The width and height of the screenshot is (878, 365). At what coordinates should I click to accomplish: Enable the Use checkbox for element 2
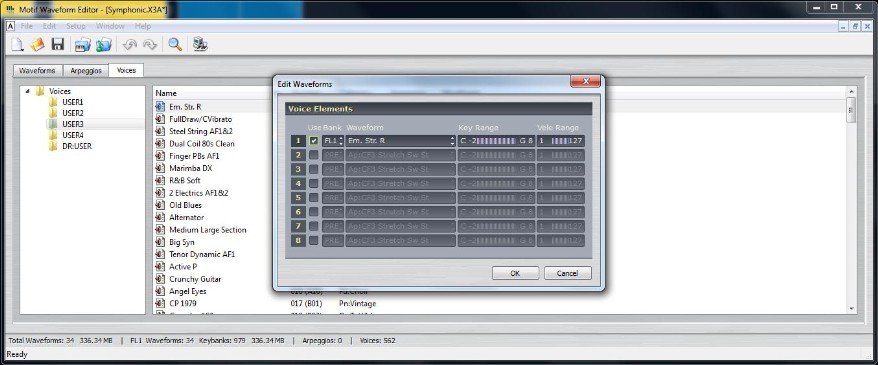(314, 155)
